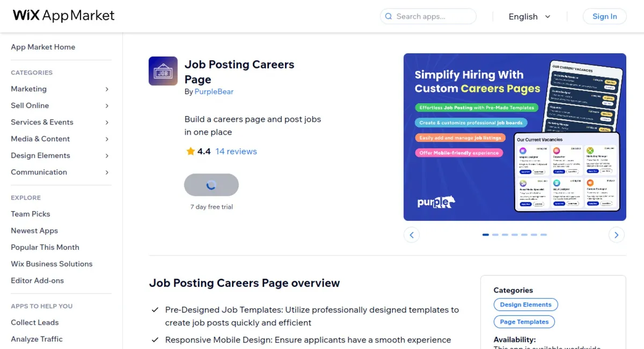
Task: Click the search magnifier icon
Action: 389,17
